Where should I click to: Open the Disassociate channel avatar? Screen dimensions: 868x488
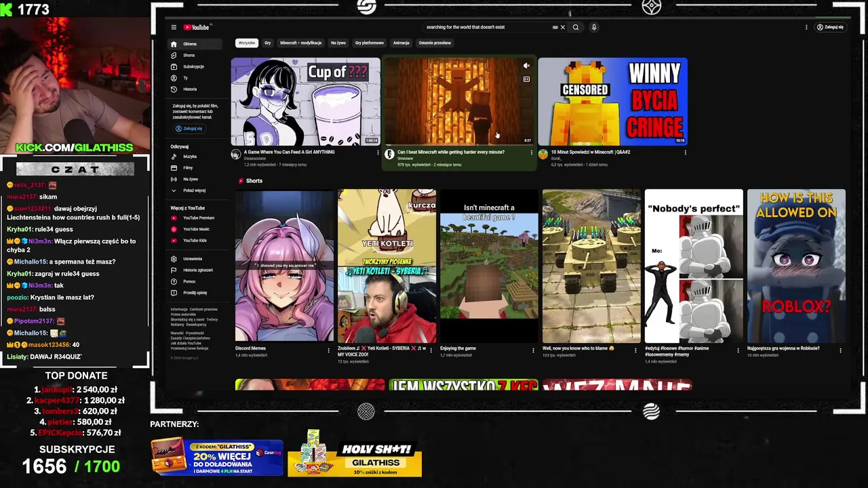click(x=236, y=155)
